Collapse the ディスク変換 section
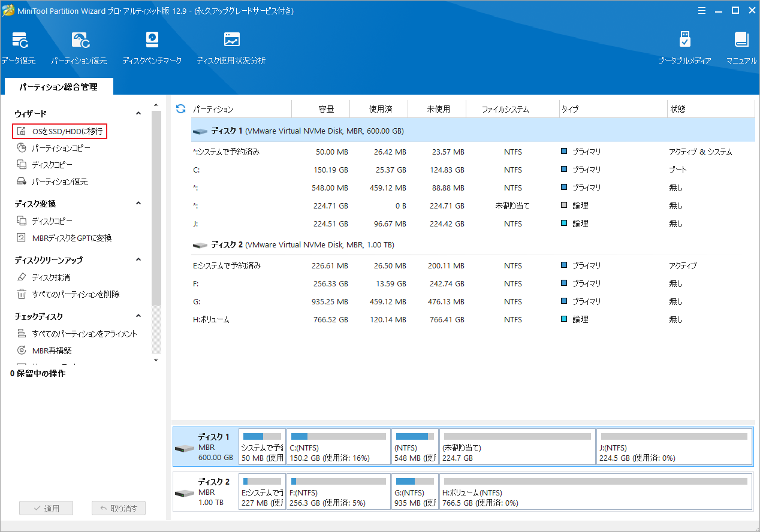This screenshot has width=760, height=532. point(138,203)
